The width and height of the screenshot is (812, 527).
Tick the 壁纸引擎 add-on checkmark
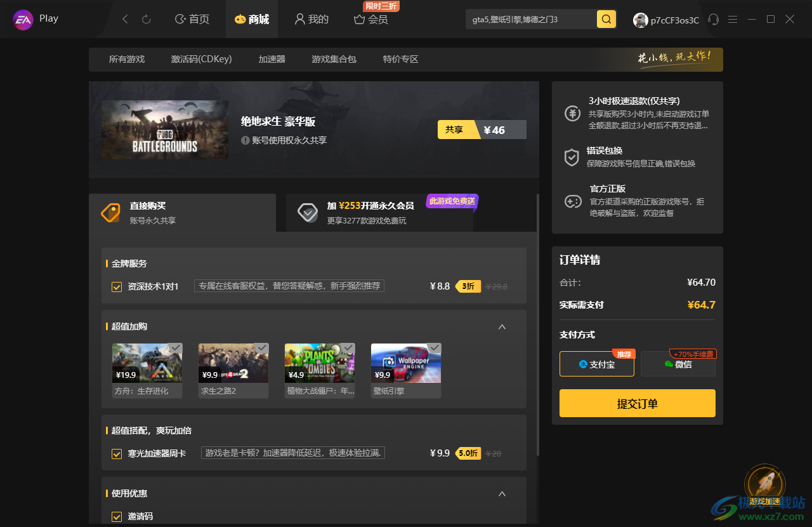pyautogui.click(x=435, y=348)
